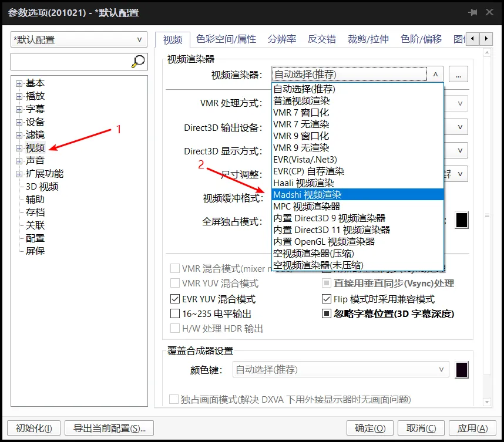Screen dimensions: 504x442
Task: Click the 初始化(I) button
Action: (33, 428)
